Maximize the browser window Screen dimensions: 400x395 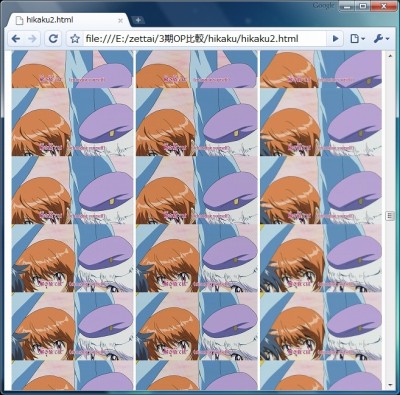363,6
